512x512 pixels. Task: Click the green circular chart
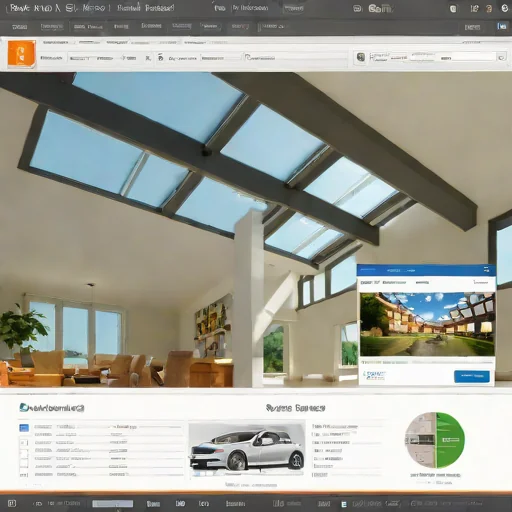(x=435, y=440)
